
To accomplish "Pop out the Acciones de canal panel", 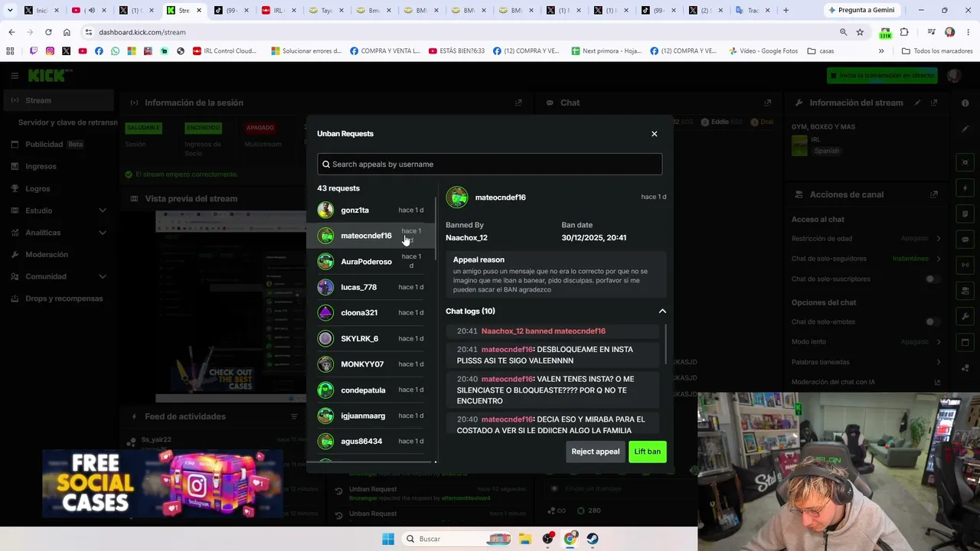I will [933, 194].
